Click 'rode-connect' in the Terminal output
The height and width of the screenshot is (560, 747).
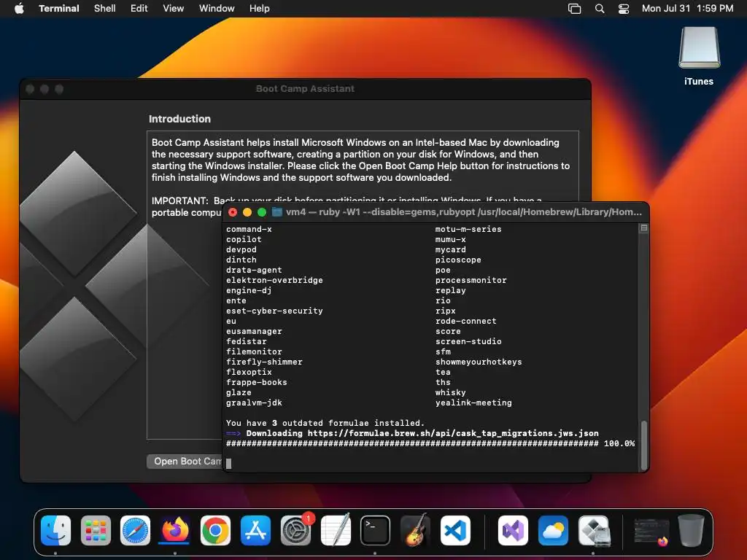click(465, 321)
